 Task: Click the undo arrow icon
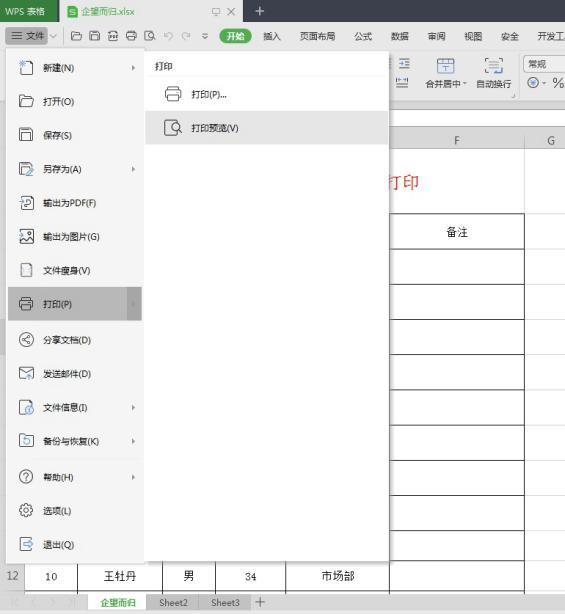[x=168, y=36]
